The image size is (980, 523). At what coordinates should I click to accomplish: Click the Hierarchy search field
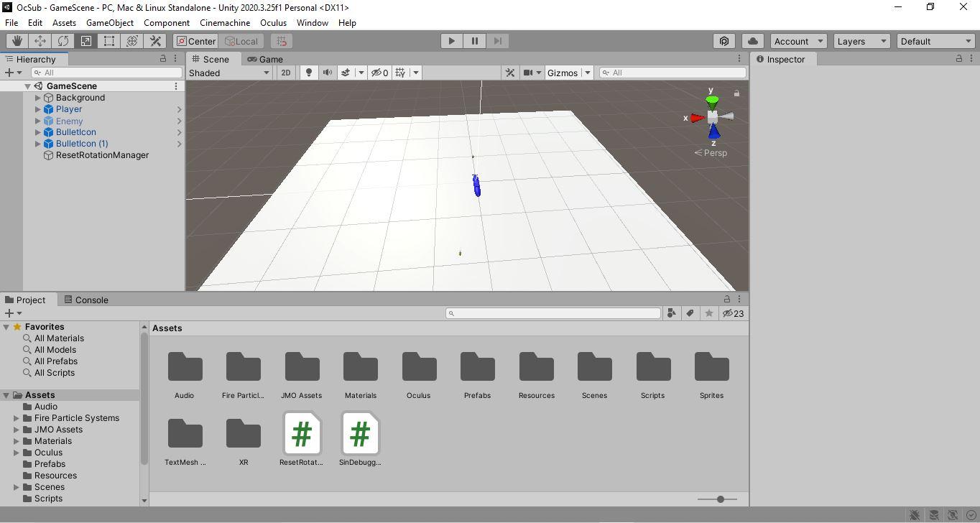tap(106, 73)
